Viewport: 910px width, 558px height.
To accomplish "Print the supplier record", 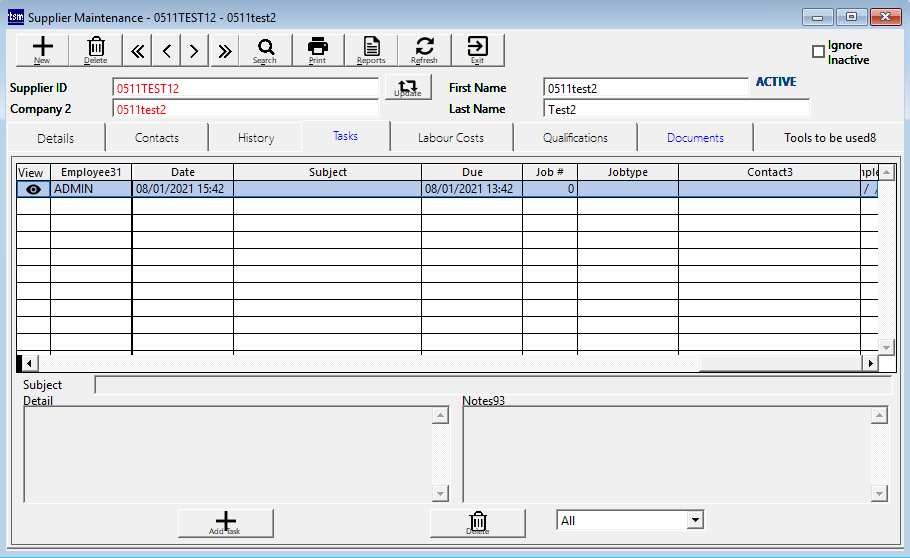I will (318, 49).
